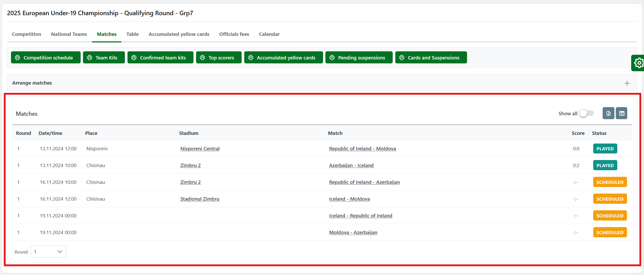Click the Accumulated yellow cards green button
This screenshot has width=644, height=275.
pos(283,58)
